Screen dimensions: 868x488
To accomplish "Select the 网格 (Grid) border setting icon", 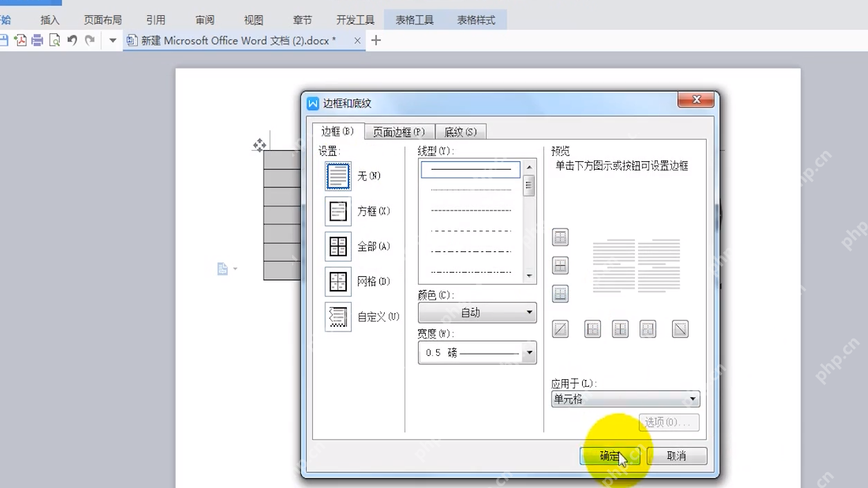I will click(x=338, y=282).
